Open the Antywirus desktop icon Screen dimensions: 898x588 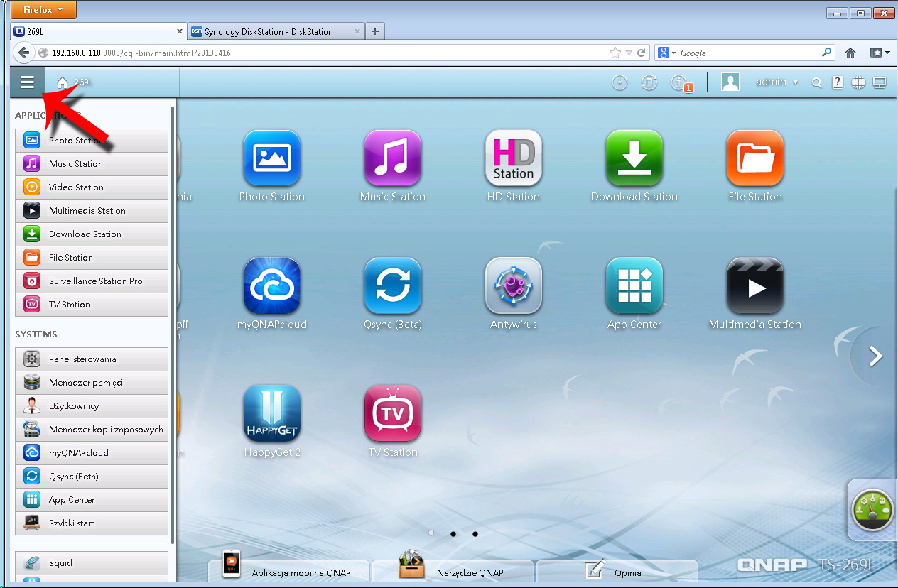tap(513, 286)
